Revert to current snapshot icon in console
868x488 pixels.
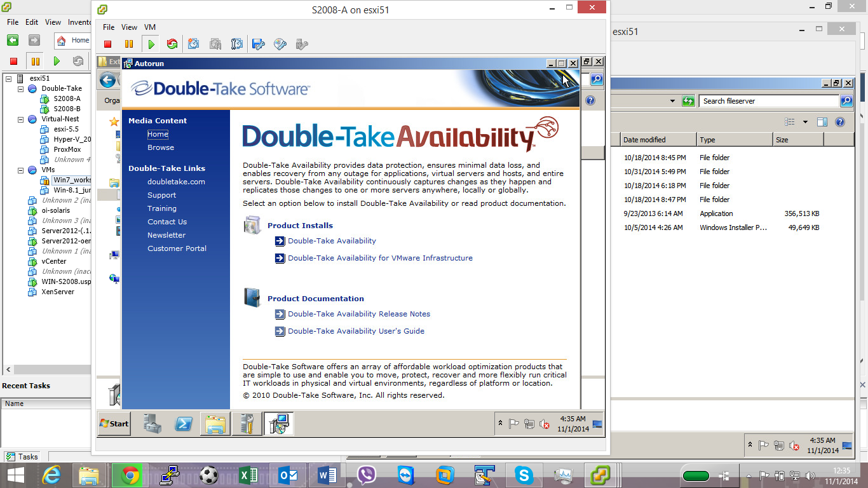tap(215, 44)
